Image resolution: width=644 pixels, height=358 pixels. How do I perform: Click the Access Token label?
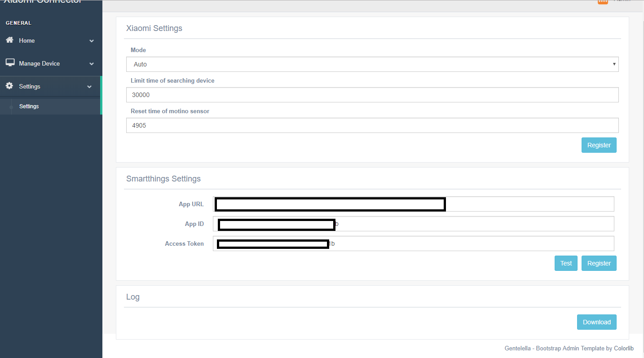pos(184,243)
